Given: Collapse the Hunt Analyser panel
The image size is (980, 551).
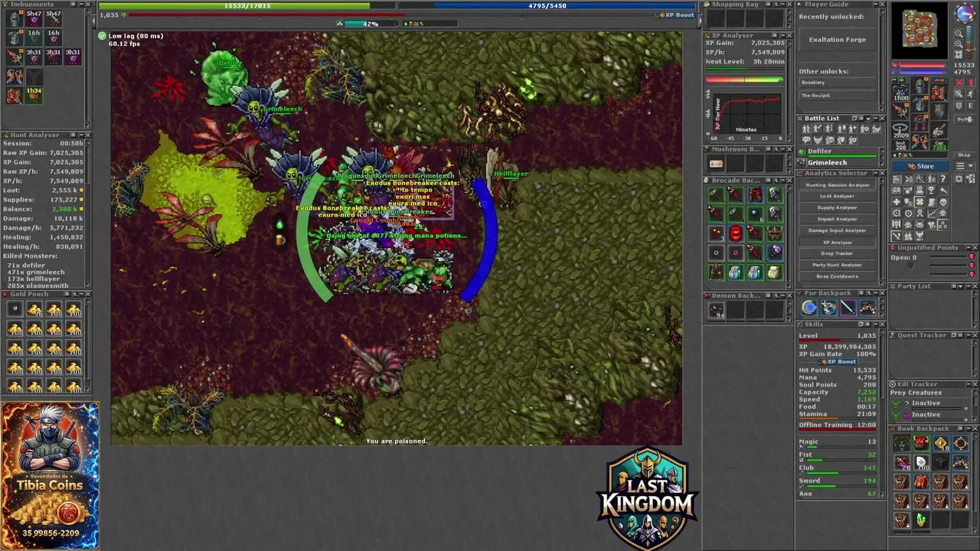Looking at the screenshot, I should (x=81, y=135).
